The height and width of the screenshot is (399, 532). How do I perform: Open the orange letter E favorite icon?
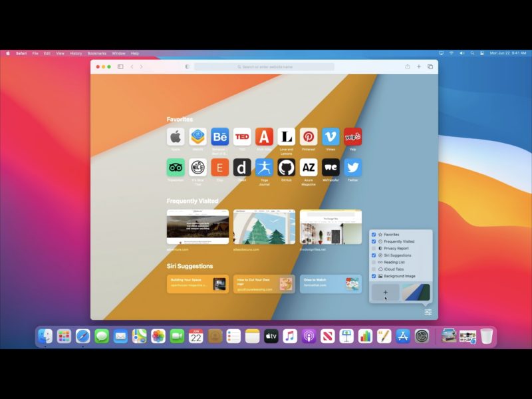coord(220,168)
